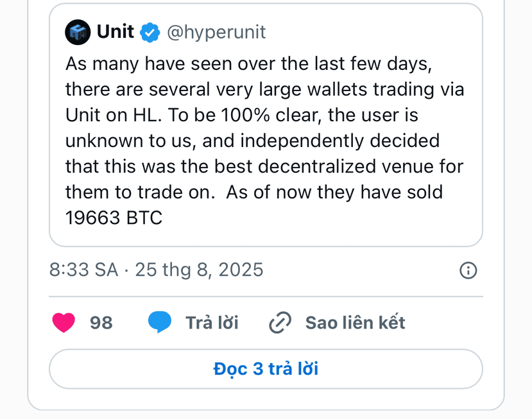The image size is (532, 419).
Task: Choose Sao liên kết to copy link
Action: (356, 322)
